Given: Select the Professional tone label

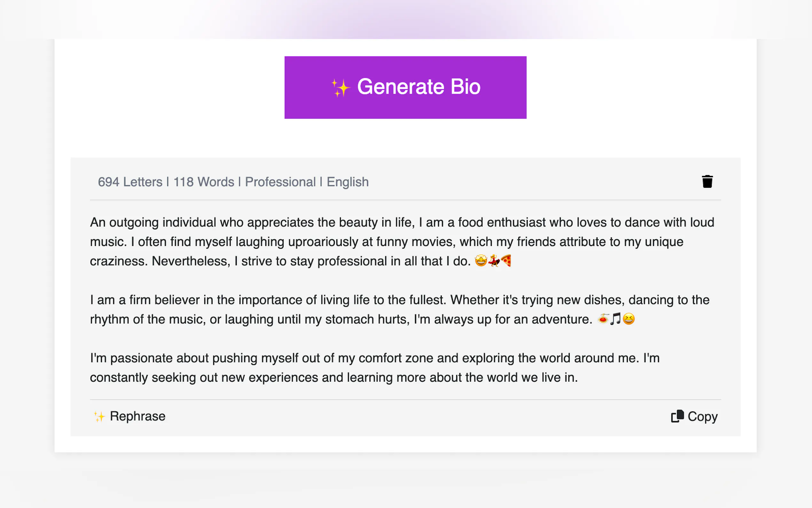Looking at the screenshot, I should click(280, 182).
